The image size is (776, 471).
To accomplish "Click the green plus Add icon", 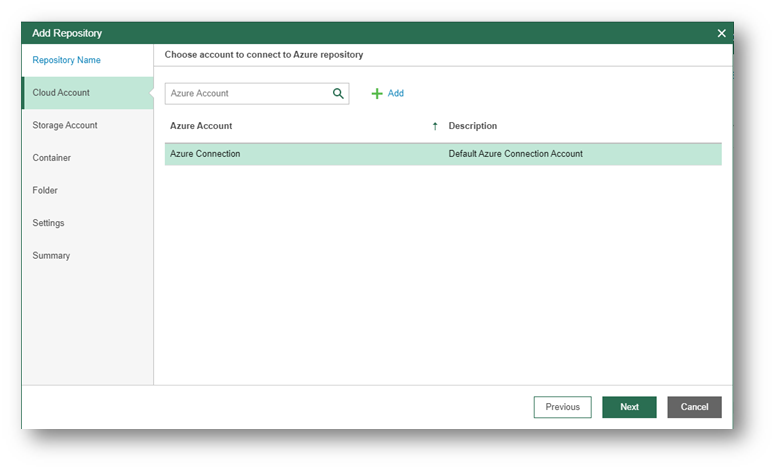I will click(x=377, y=93).
